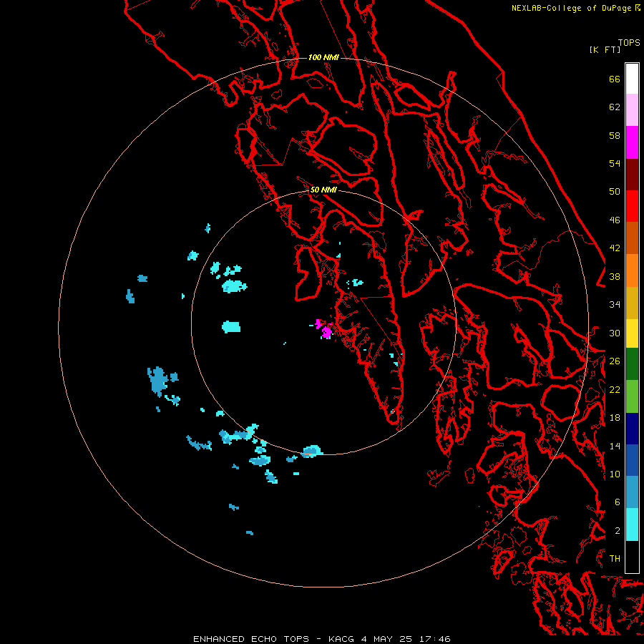Click the 50 NMI range ring label
The height and width of the screenshot is (644, 644).
click(323, 190)
